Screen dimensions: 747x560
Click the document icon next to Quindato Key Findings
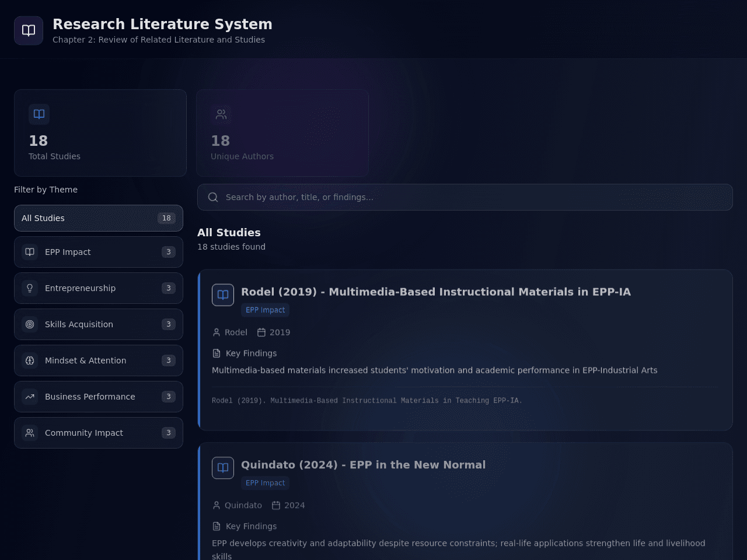pos(217,526)
